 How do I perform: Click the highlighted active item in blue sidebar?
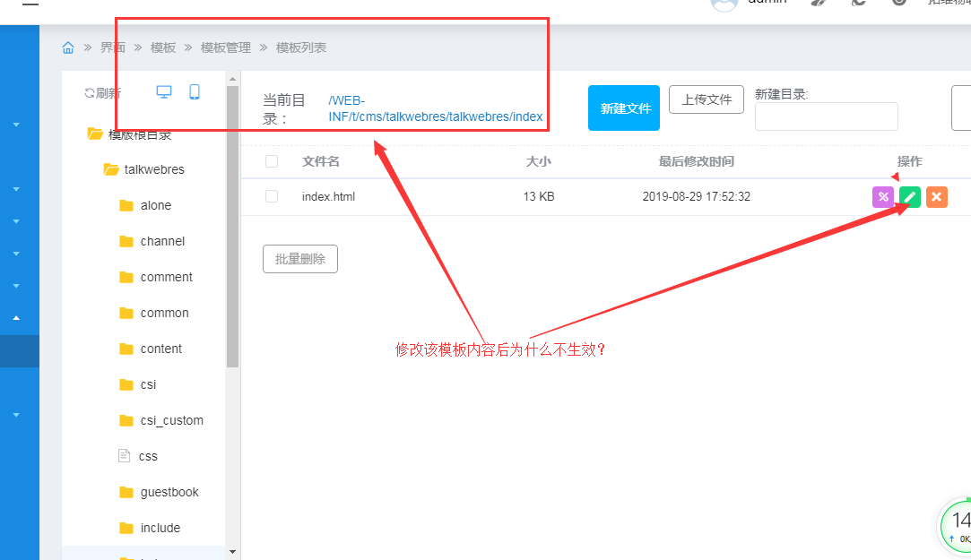[20, 351]
